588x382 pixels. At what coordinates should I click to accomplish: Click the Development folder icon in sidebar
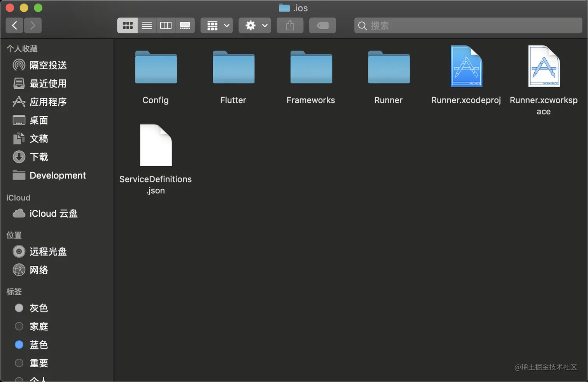click(x=19, y=175)
